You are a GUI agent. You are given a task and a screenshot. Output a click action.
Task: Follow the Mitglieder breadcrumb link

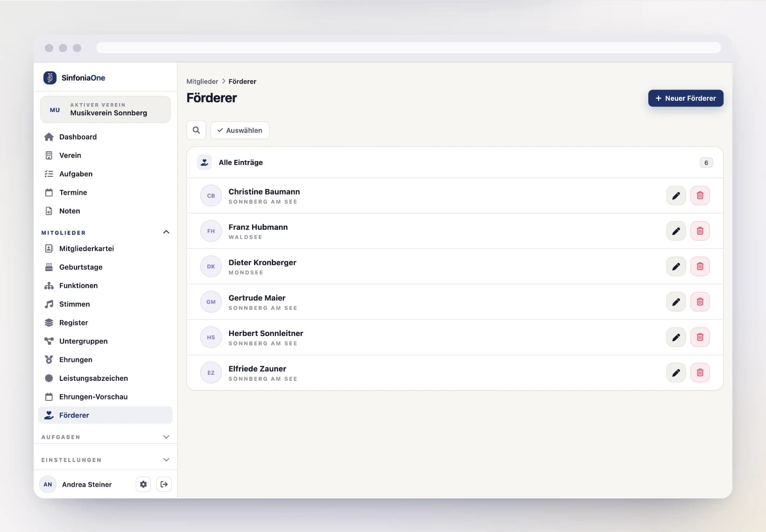202,81
